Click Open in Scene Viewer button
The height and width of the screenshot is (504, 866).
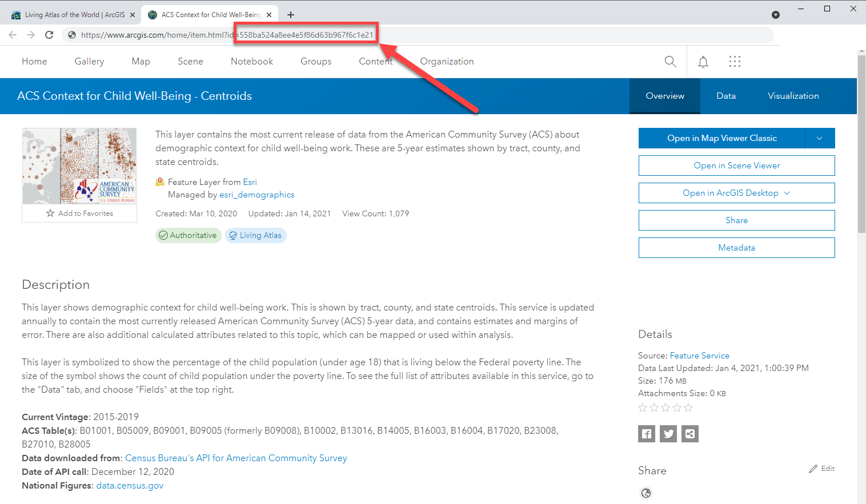[x=737, y=166]
